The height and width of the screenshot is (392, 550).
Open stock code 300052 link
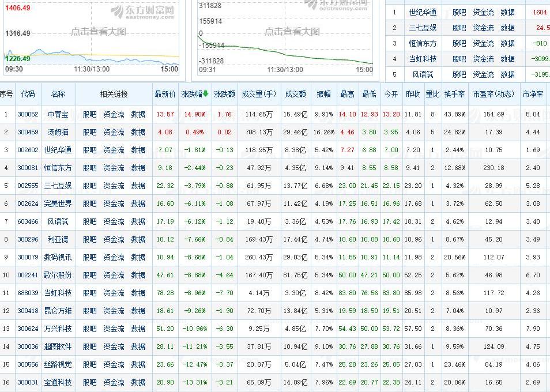point(28,114)
